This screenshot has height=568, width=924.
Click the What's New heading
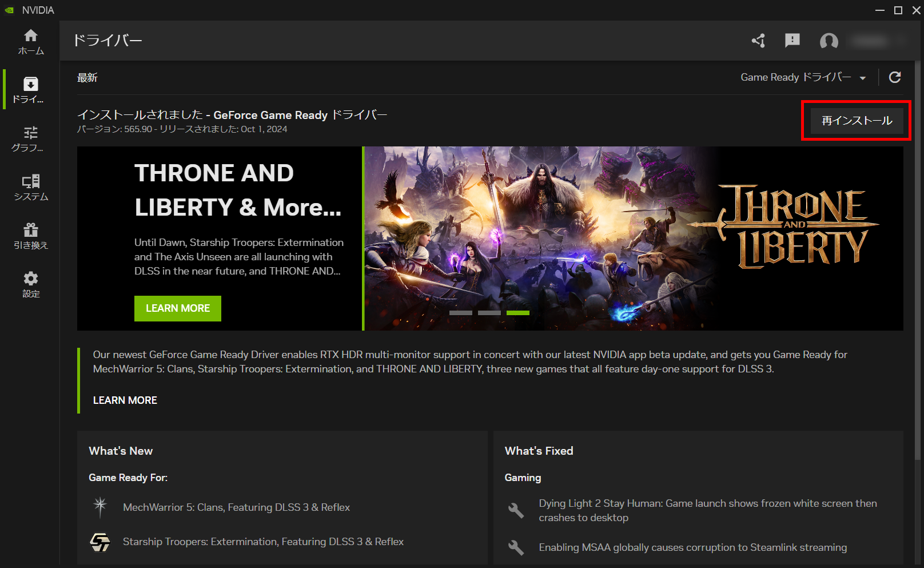[121, 451]
